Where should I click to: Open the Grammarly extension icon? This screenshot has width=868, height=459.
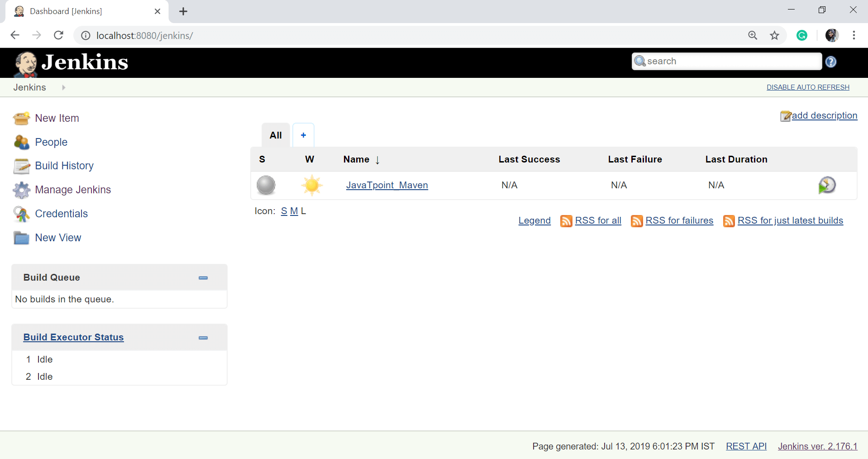click(802, 35)
